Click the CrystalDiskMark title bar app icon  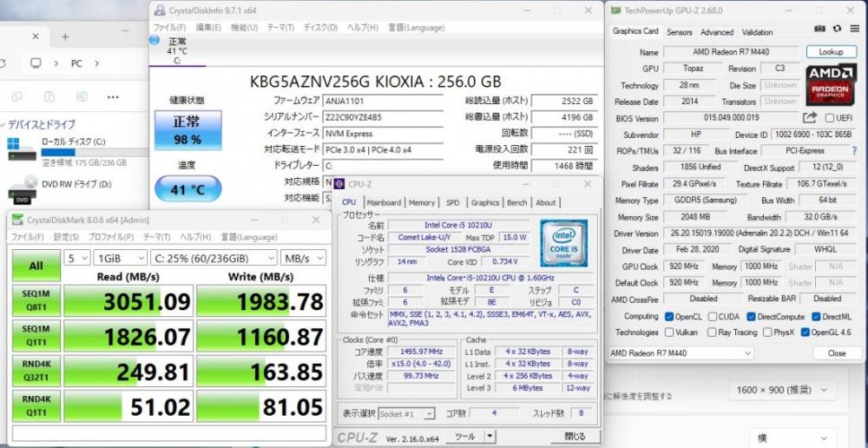[x=17, y=220]
